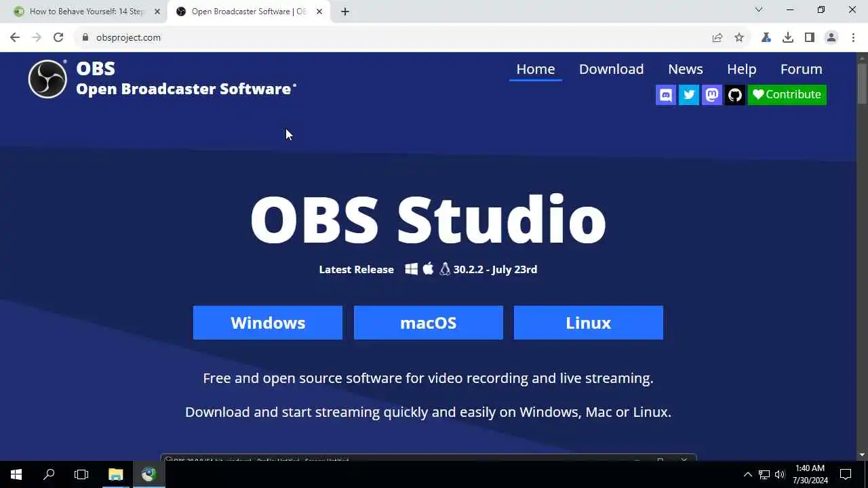Open a new browser tab

[x=345, y=12]
